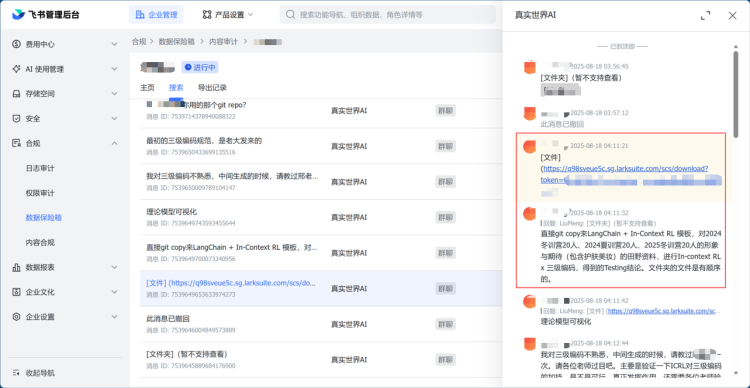This screenshot has height=388, width=750.
Task: Click 内容审计 in the breadcrumb
Action: (x=223, y=42)
